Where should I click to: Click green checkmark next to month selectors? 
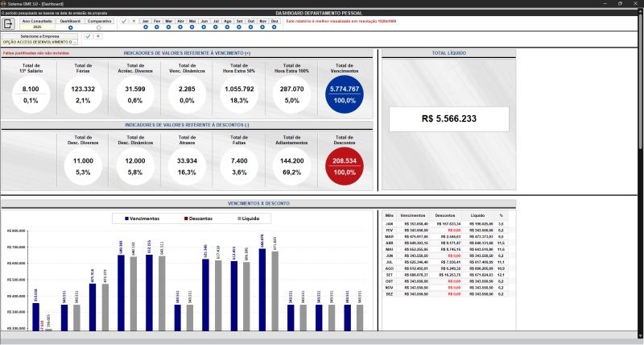[124, 21]
